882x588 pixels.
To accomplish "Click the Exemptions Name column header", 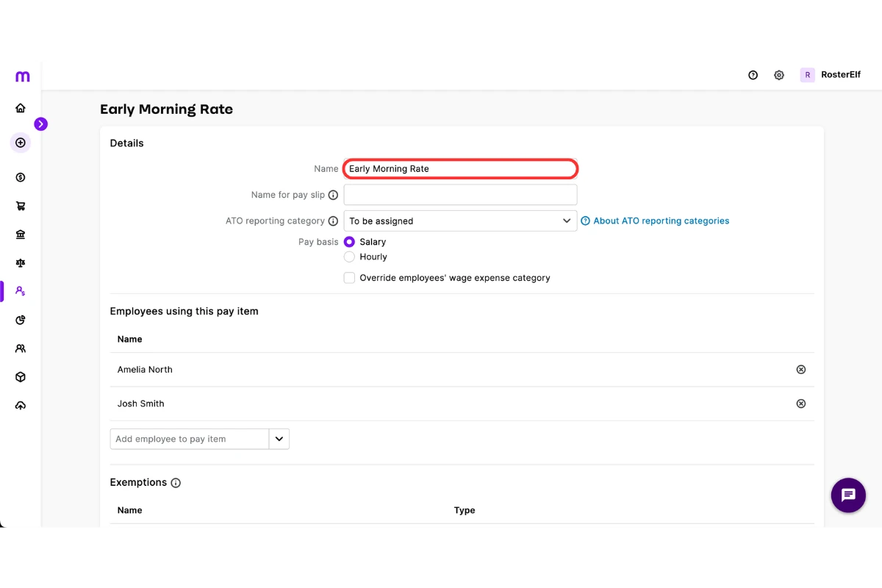I will coord(130,510).
